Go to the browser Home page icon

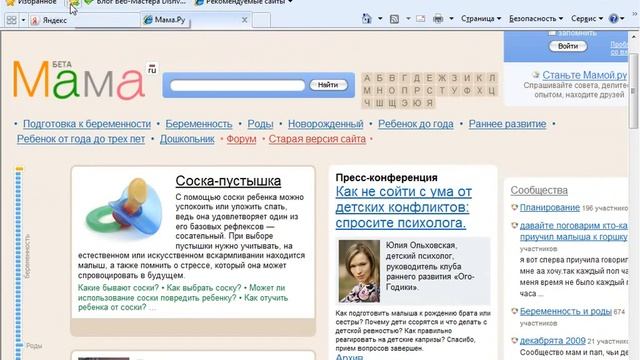coord(367,19)
